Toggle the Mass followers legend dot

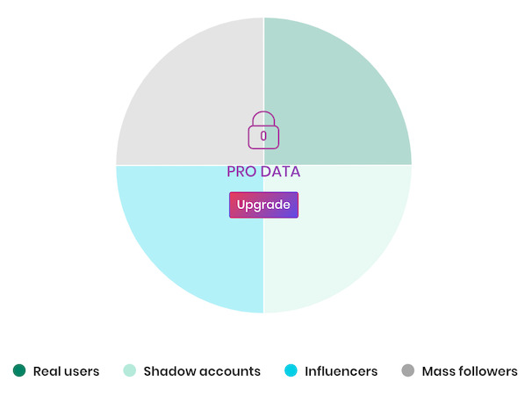click(x=408, y=370)
